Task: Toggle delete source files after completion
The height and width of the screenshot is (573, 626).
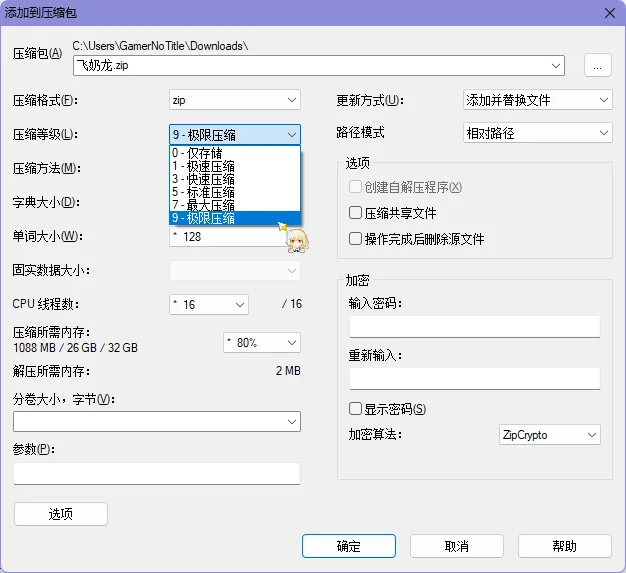Action: tap(355, 239)
